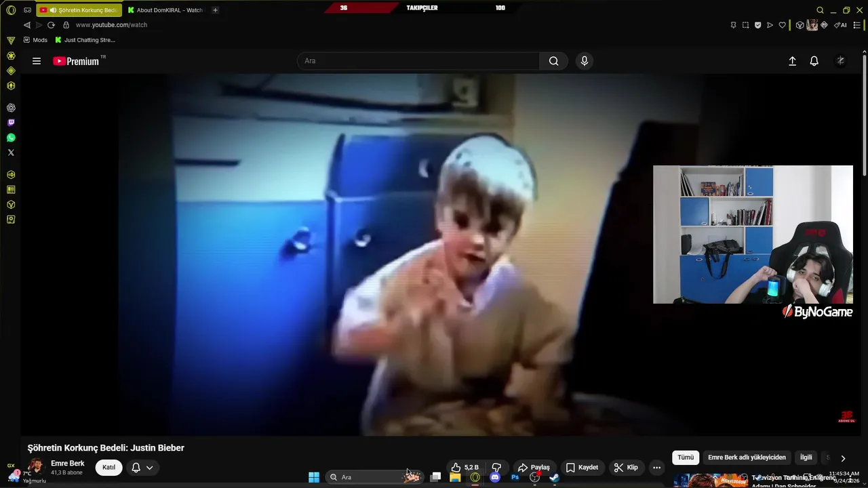Screen dimensions: 868x488
Task: Open the more actions three-dot menu
Action: [x=656, y=467]
